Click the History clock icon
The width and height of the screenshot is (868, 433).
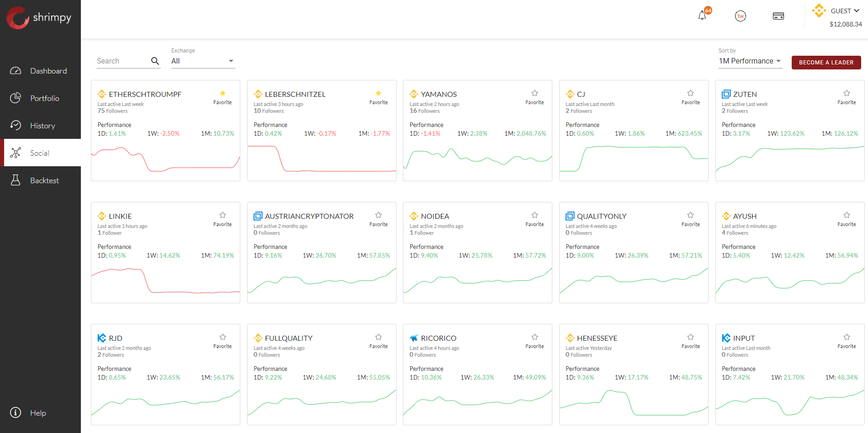(x=16, y=125)
